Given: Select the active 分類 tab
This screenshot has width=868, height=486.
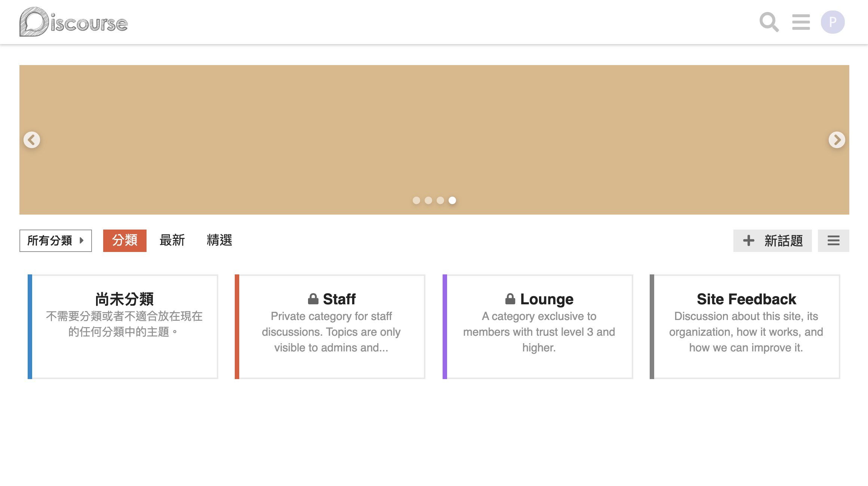Looking at the screenshot, I should [x=125, y=240].
